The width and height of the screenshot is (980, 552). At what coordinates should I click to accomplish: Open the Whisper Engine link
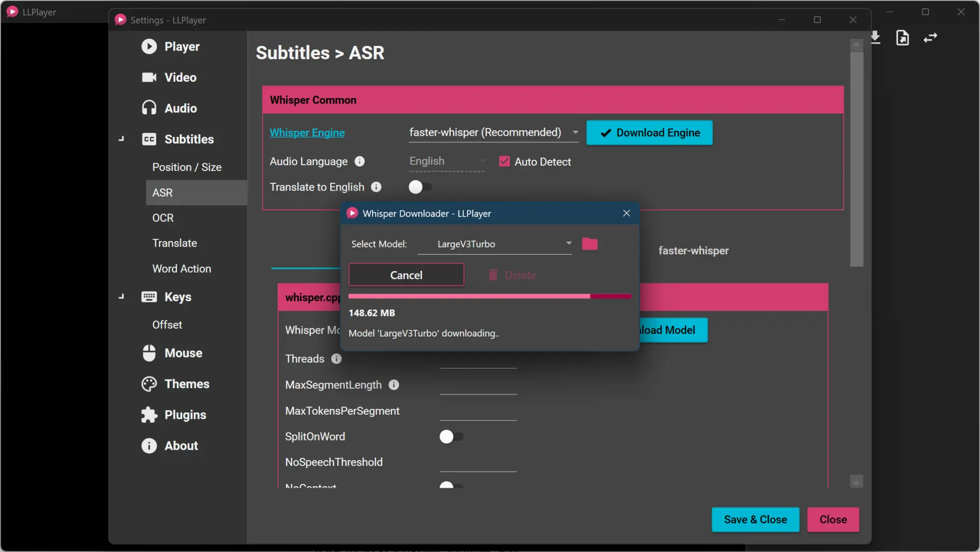coord(307,133)
